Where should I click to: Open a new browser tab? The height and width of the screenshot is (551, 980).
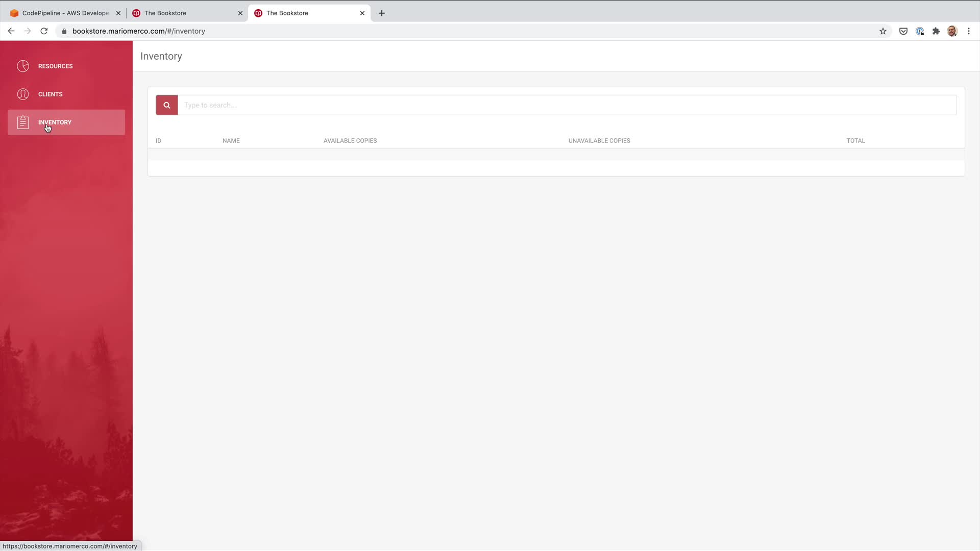pyautogui.click(x=382, y=13)
